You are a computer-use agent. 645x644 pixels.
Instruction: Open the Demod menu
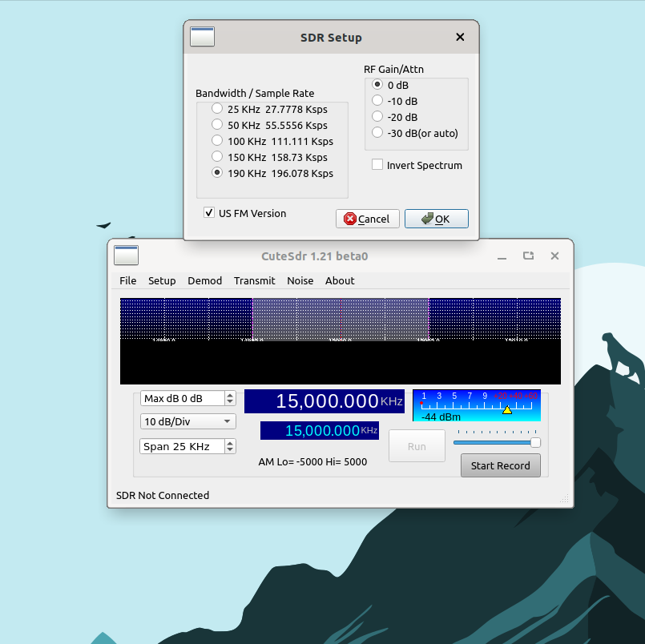tap(204, 280)
